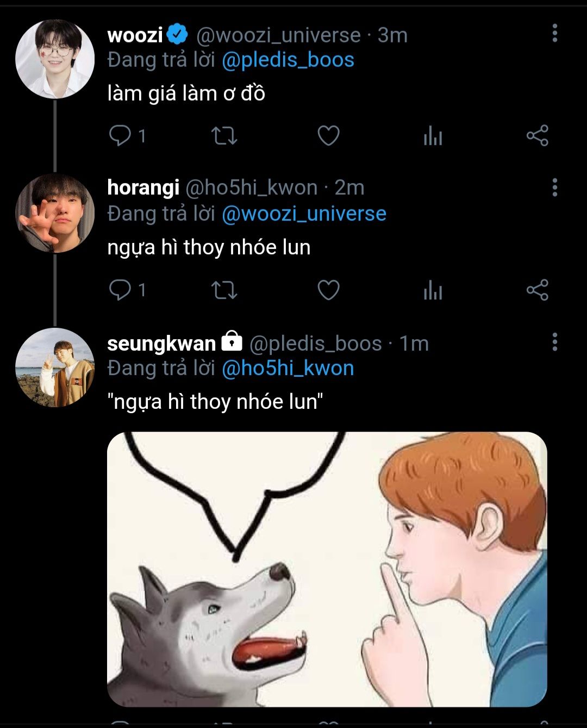Open woozi's profile picture
Image resolution: width=587 pixels, height=728 pixels.
[55, 59]
